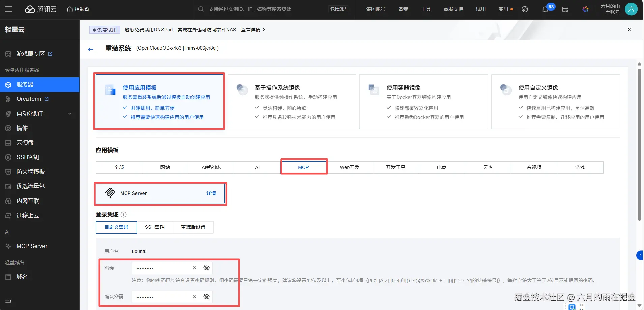Click the back arrow beside 重装系统
Screen dimensions: 644x310
[x=90, y=49]
